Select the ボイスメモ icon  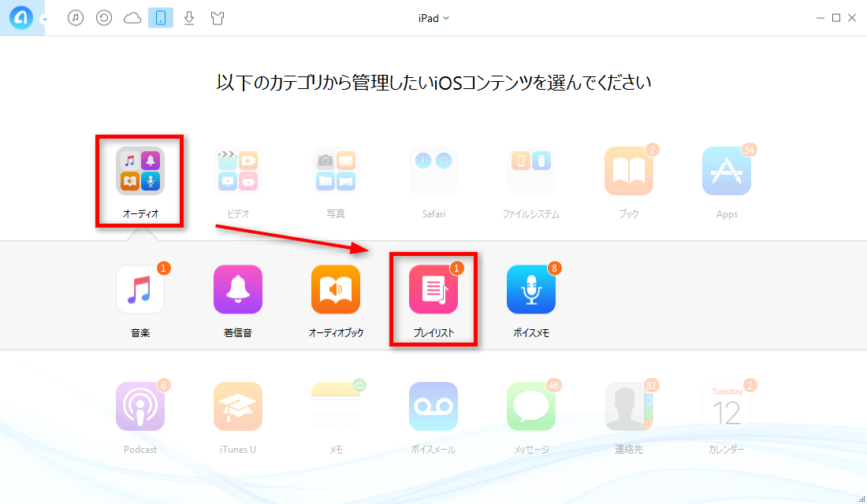530,290
